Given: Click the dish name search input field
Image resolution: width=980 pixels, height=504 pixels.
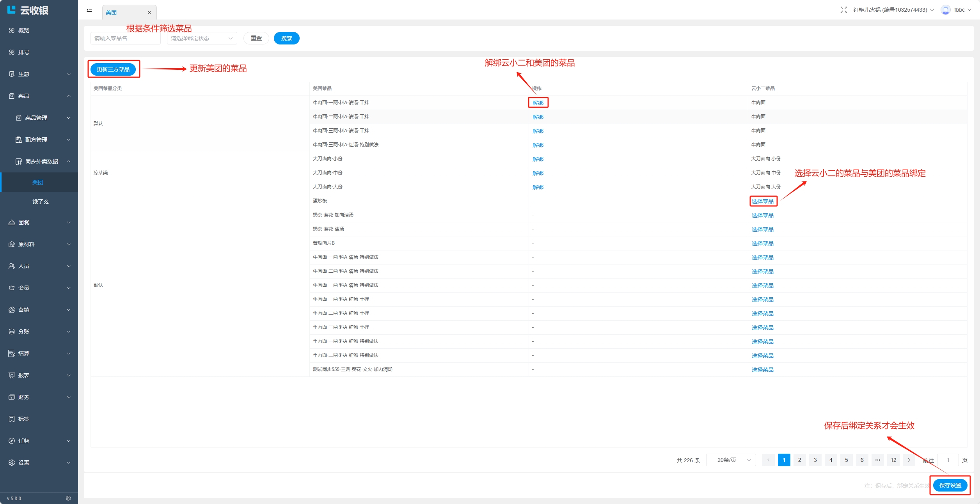Looking at the screenshot, I should [x=125, y=38].
